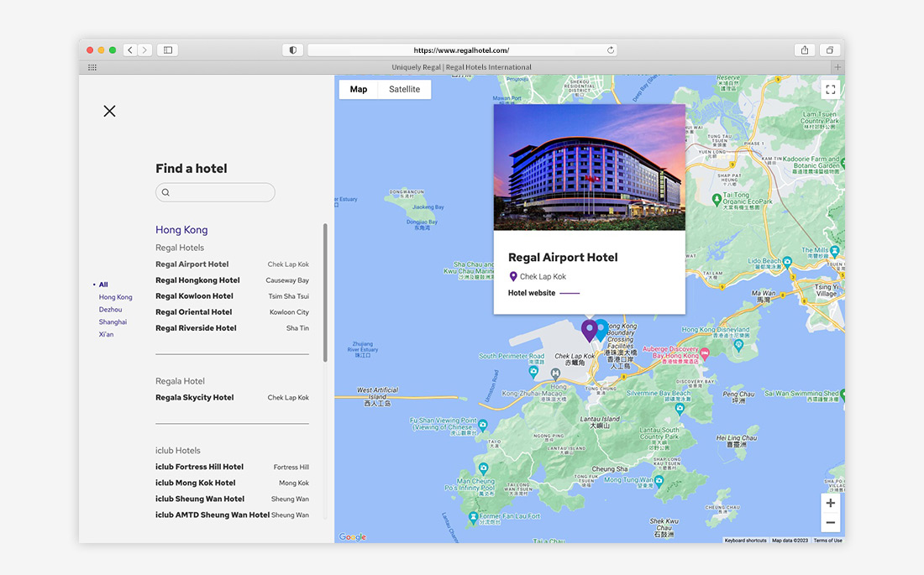Click Former Fan Lau Fort marker

pos(473,517)
